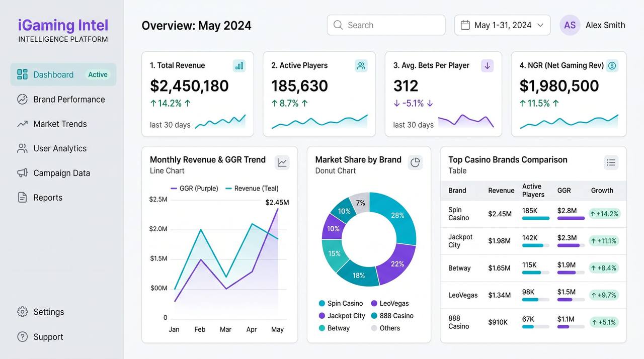Image resolution: width=644 pixels, height=359 pixels.
Task: Click the Avg. Bets down-arrow icon
Action: 487,66
